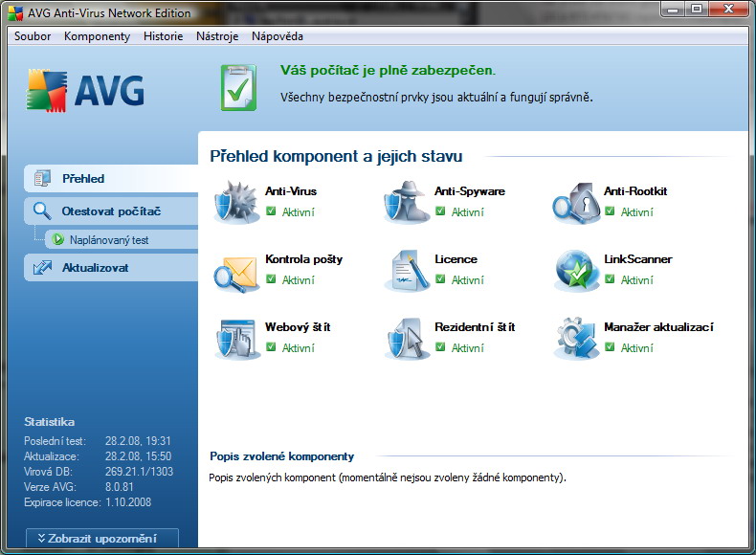This screenshot has width=756, height=555.
Task: Click the Popis zvolené komponenty heading
Action: click(282, 456)
